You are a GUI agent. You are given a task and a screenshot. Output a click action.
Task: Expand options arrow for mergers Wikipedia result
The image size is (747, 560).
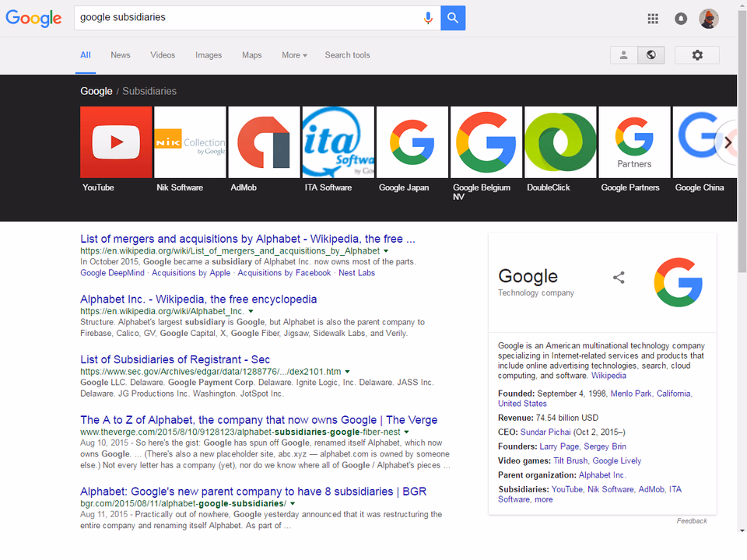click(386, 251)
